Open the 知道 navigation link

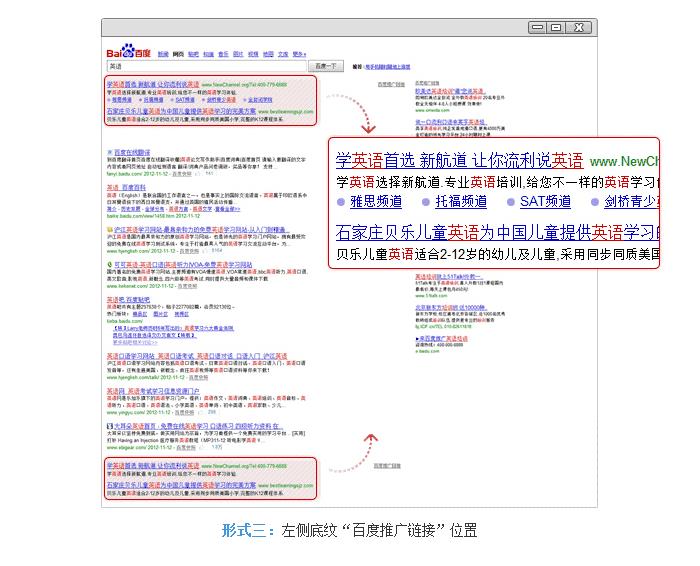pos(208,54)
